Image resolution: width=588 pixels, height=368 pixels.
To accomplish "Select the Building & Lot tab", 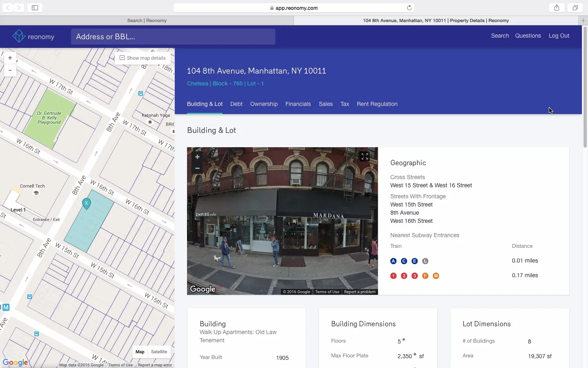I will click(x=205, y=104).
